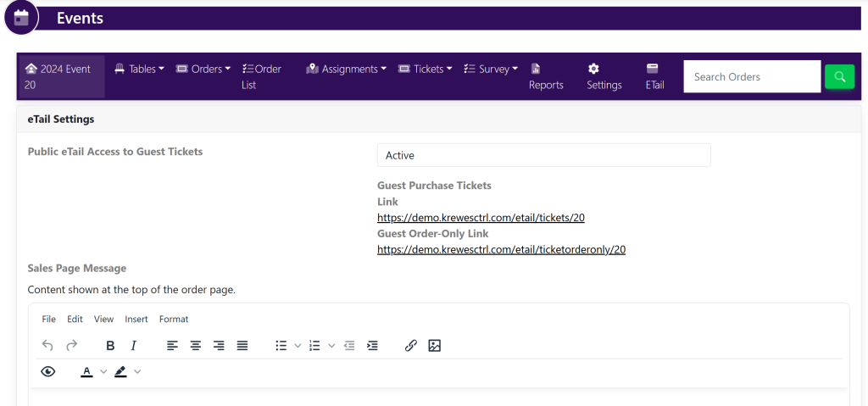Toggle center text alignment
The height and width of the screenshot is (406, 868).
[x=196, y=346]
